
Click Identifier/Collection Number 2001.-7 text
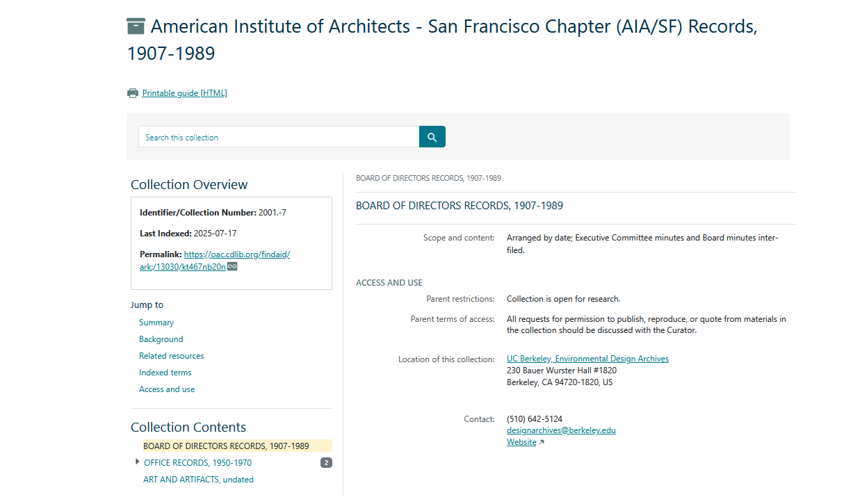(x=213, y=213)
